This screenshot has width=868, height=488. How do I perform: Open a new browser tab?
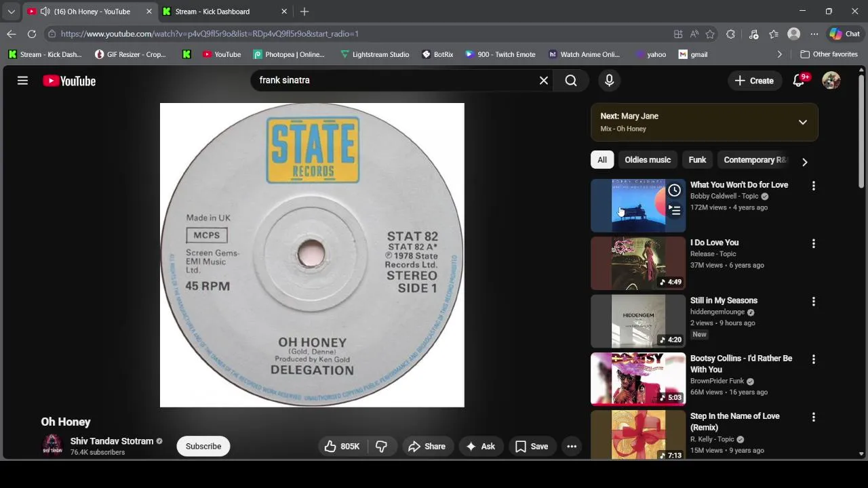[304, 12]
